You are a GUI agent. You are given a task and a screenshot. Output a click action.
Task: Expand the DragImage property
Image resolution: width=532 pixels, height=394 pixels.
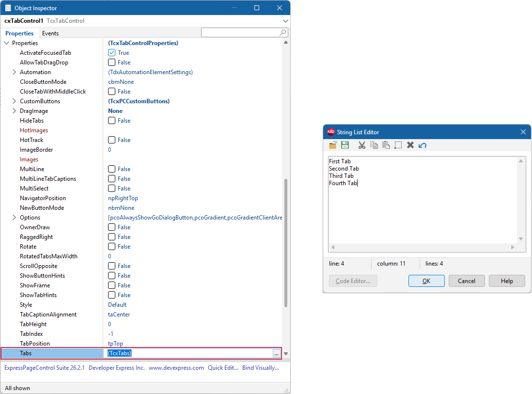pyautogui.click(x=14, y=111)
